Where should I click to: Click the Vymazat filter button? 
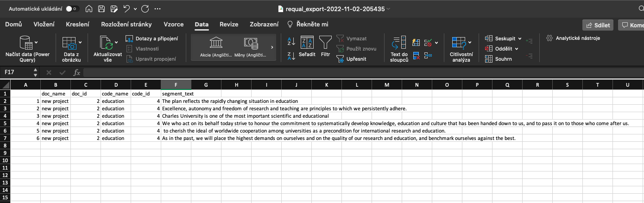(352, 38)
